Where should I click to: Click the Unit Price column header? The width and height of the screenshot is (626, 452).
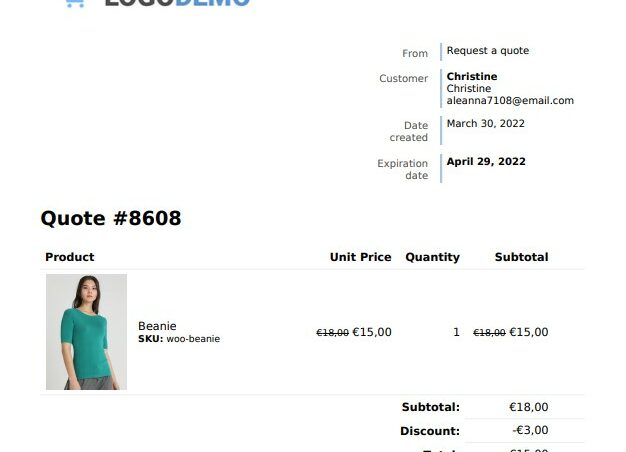[360, 257]
